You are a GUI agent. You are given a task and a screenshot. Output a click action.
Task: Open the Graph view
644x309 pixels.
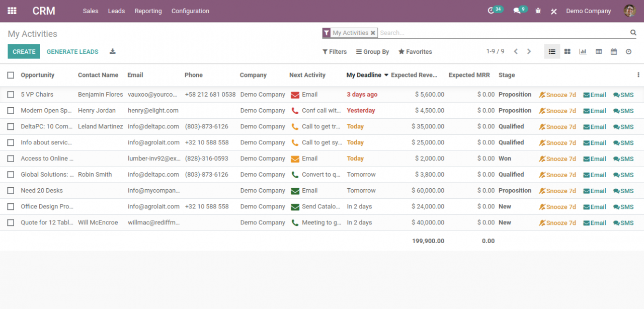[583, 51]
